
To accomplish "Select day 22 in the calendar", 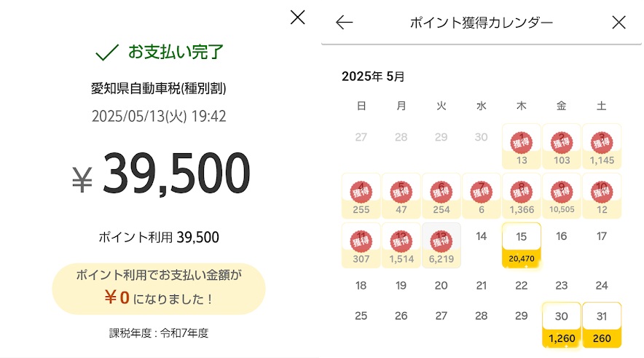I will coord(521,286).
